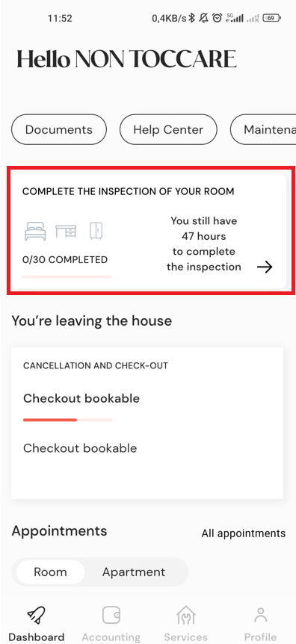Click the wardrobe icon in inspection card

click(x=96, y=232)
